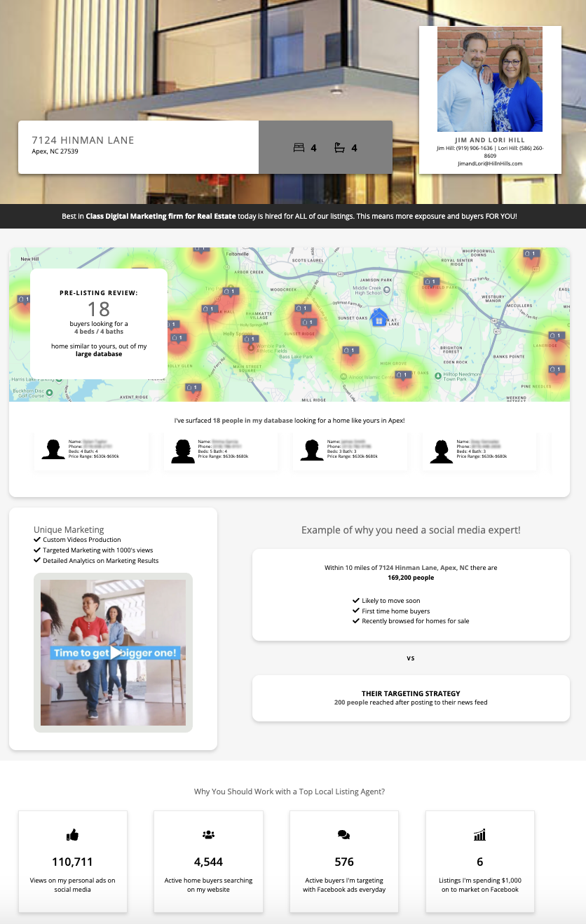
Task: Click the dark Best in Class marketing banner
Action: [293, 216]
